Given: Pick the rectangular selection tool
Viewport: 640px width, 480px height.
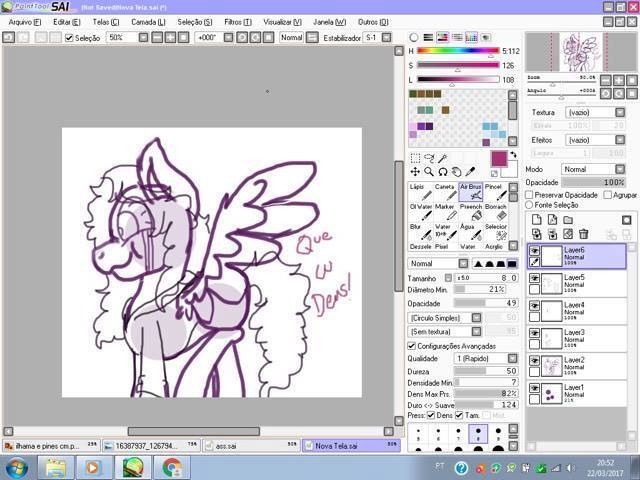Looking at the screenshot, I should click(415, 158).
